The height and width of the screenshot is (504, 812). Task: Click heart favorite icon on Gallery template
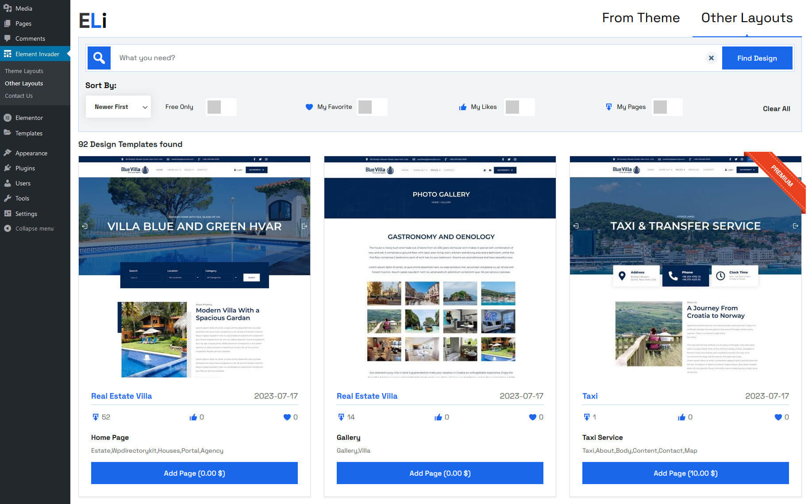pos(533,417)
